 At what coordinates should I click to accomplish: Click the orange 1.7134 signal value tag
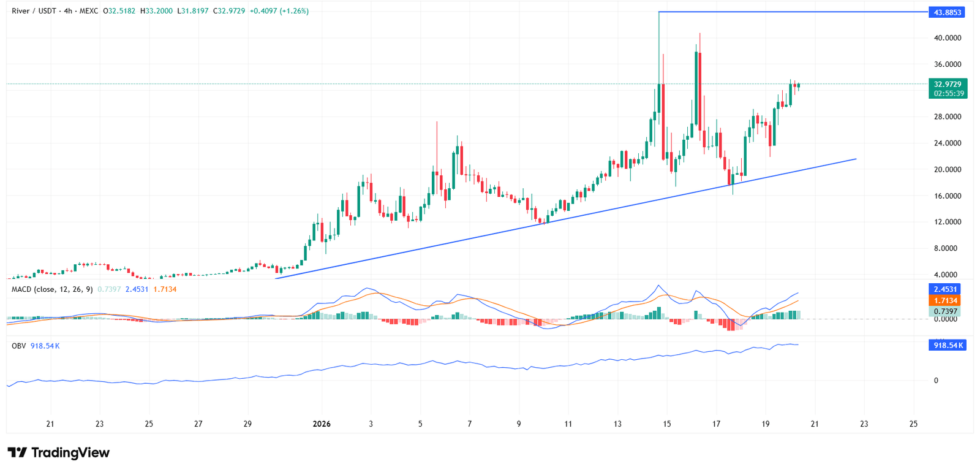945,300
